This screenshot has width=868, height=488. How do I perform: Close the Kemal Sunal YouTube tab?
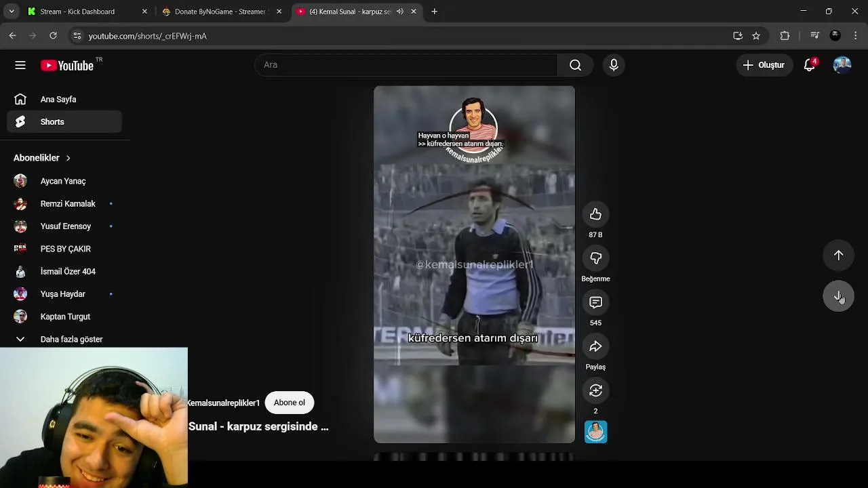point(413,12)
